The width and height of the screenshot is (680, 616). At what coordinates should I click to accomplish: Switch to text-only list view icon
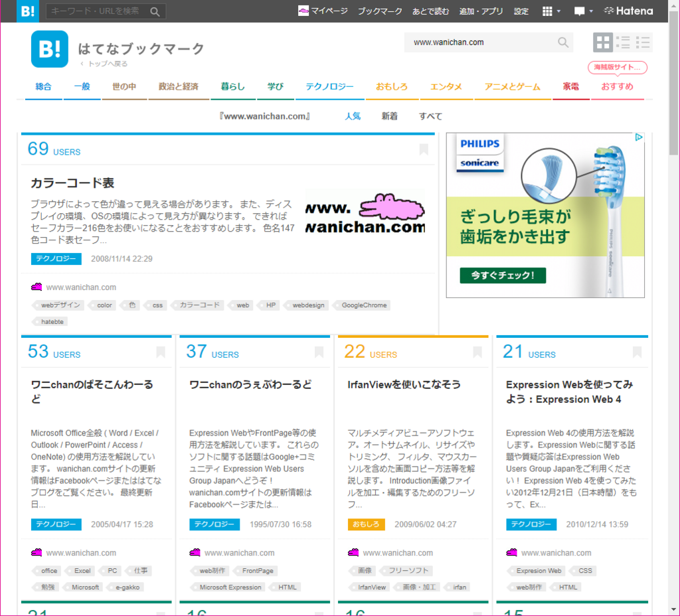(643, 42)
